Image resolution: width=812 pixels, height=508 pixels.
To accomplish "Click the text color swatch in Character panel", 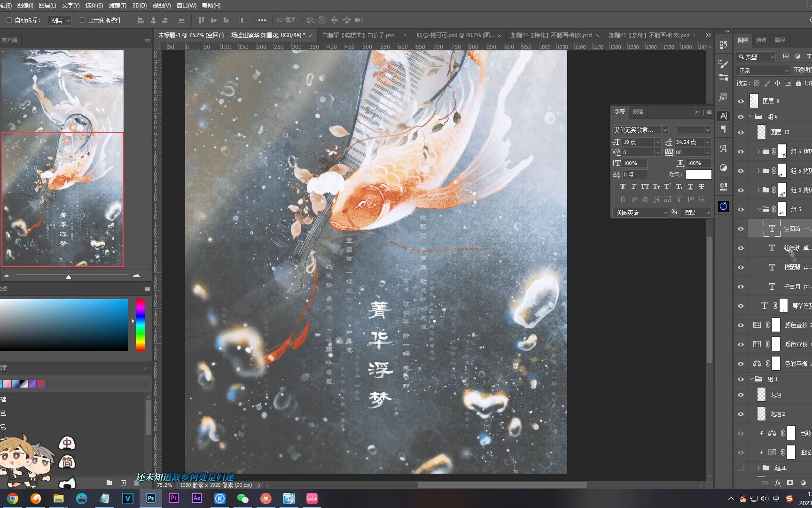I will [x=698, y=175].
